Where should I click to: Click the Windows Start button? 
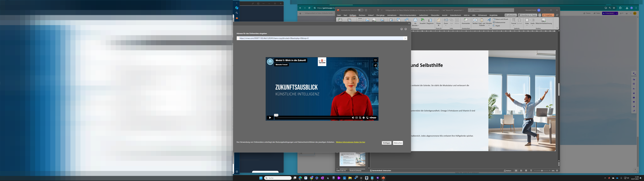pyautogui.click(x=261, y=178)
